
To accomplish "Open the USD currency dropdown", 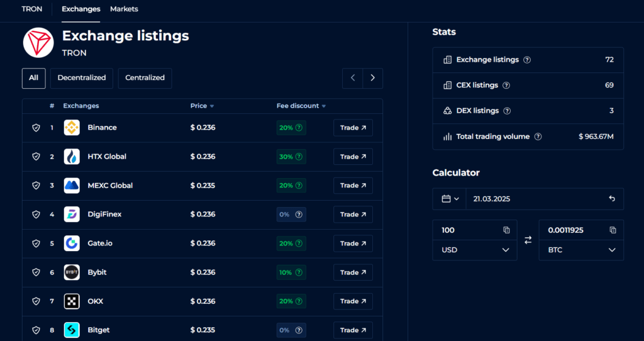I will (475, 250).
